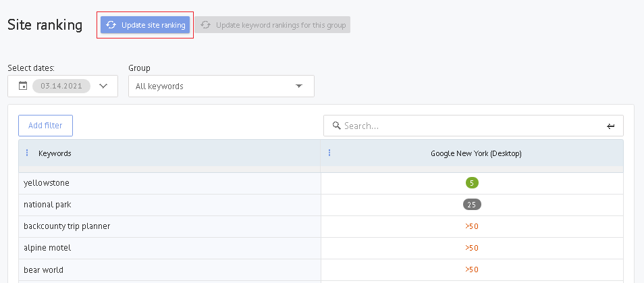This screenshot has width=644, height=283.
Task: Click the calendar icon in date selector
Action: (23, 86)
